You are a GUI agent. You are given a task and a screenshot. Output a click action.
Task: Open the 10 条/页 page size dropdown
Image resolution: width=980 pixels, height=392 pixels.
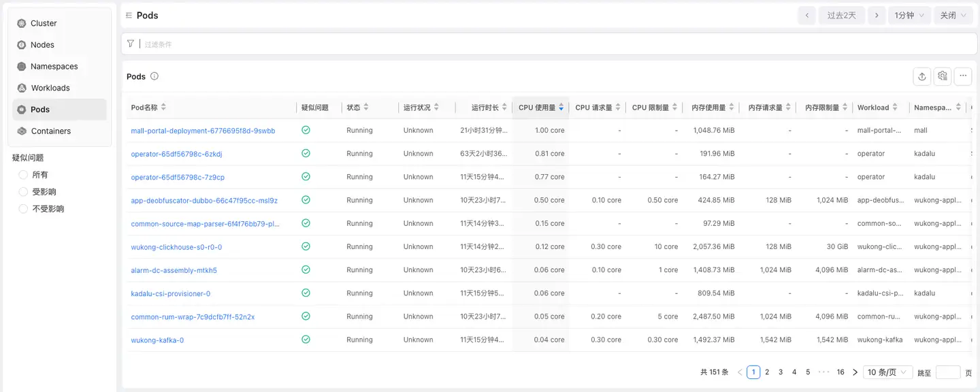[888, 372]
